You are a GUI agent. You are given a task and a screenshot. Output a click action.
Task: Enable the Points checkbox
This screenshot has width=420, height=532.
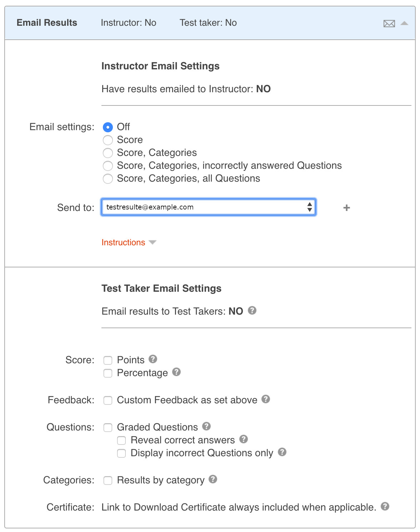(108, 360)
